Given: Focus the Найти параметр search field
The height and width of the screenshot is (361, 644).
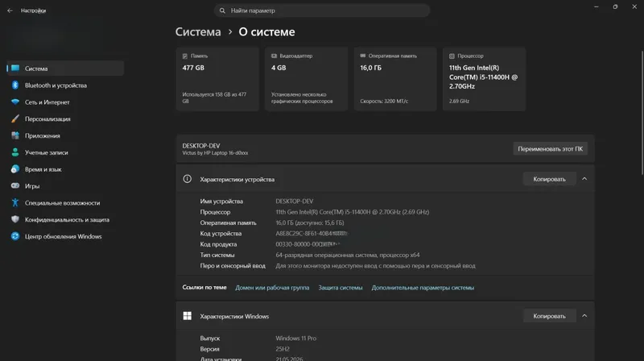Looking at the screenshot, I should coord(321,10).
